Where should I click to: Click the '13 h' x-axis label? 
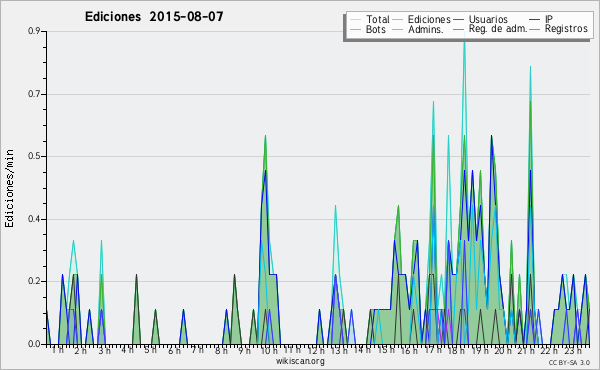(x=339, y=350)
